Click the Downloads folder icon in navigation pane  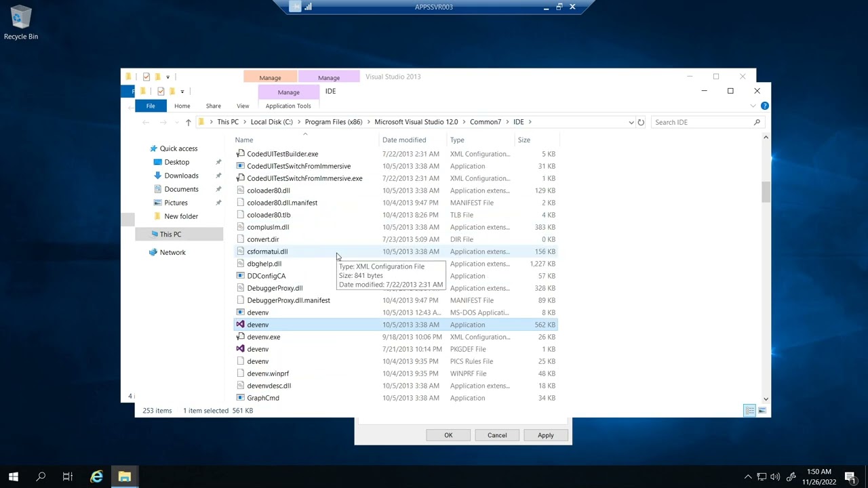pos(158,176)
